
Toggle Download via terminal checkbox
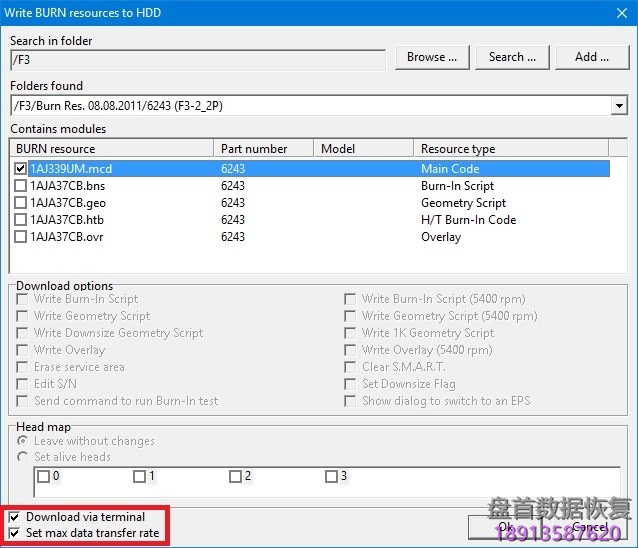coord(14,517)
